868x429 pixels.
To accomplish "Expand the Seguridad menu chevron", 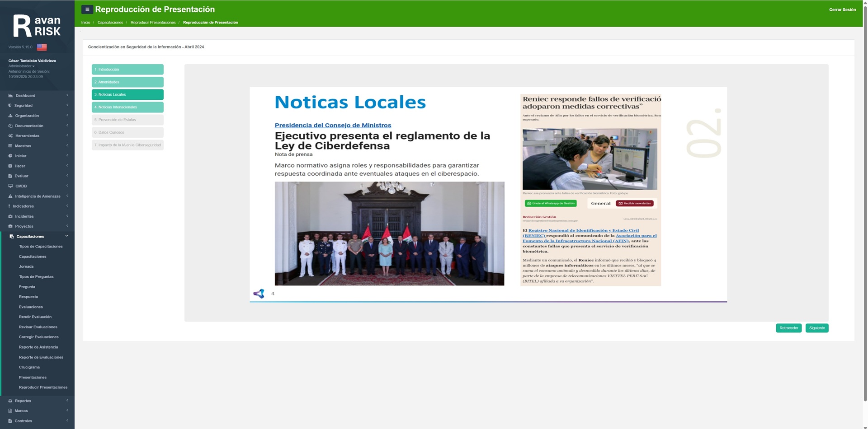I will click(67, 105).
